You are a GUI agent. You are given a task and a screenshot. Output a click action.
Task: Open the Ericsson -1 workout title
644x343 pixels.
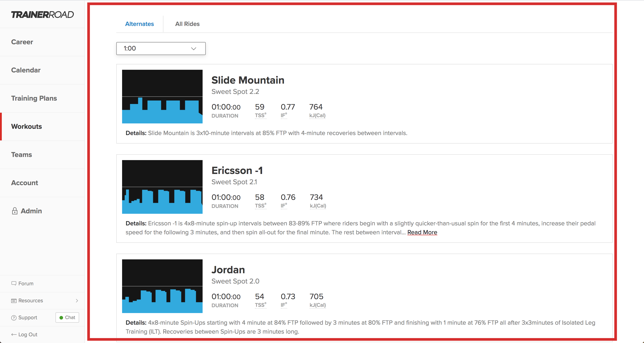[237, 170]
